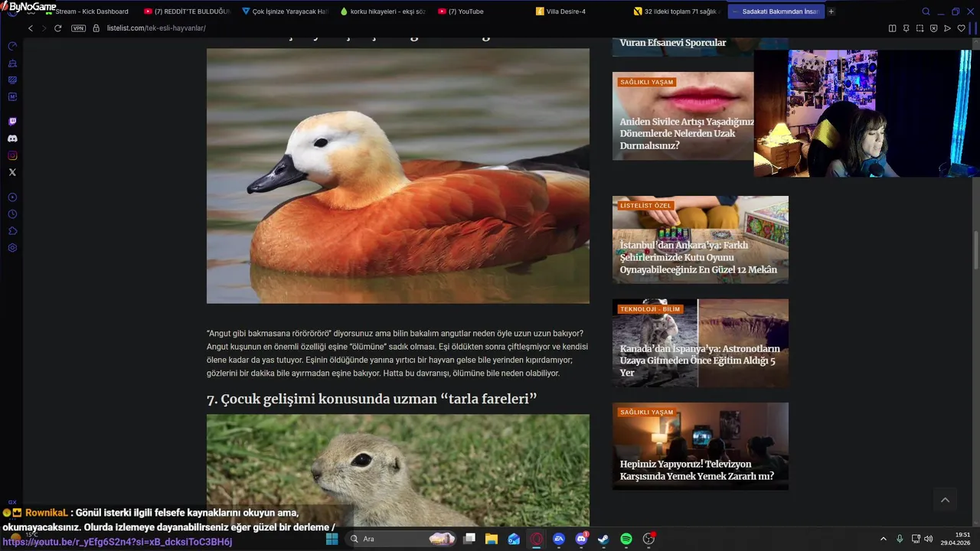980x551 pixels.
Task: Reload the page with the refresh icon
Action: (57, 28)
